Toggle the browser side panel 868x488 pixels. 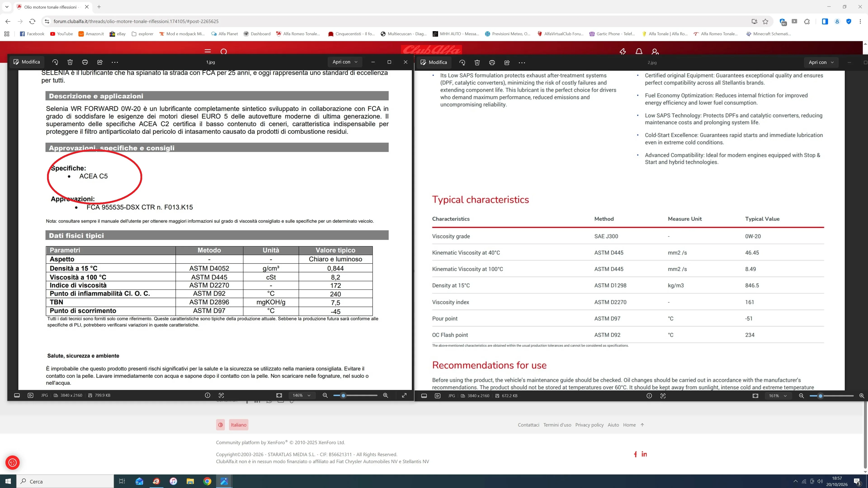(825, 21)
